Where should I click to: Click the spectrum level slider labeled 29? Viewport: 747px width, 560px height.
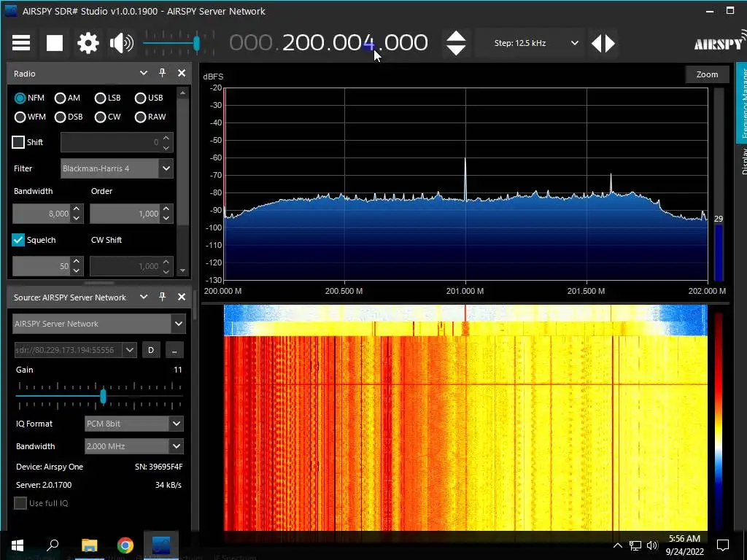tap(719, 186)
